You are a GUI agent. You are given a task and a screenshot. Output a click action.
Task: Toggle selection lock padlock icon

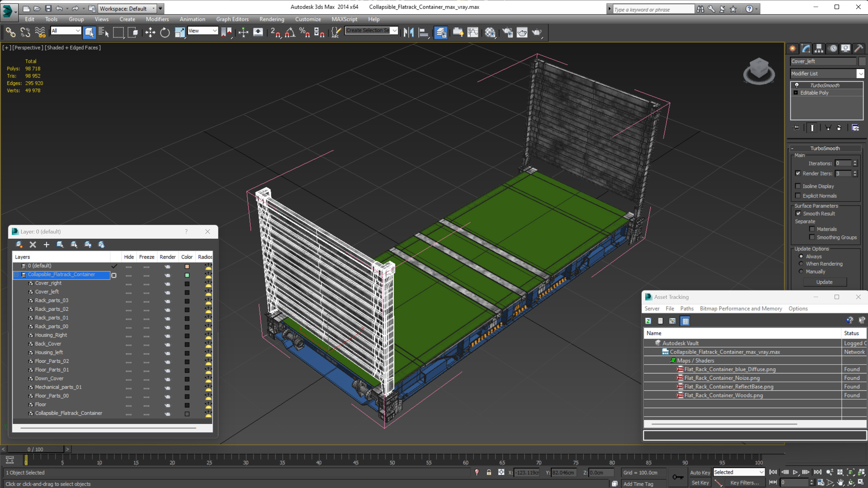[489, 472]
